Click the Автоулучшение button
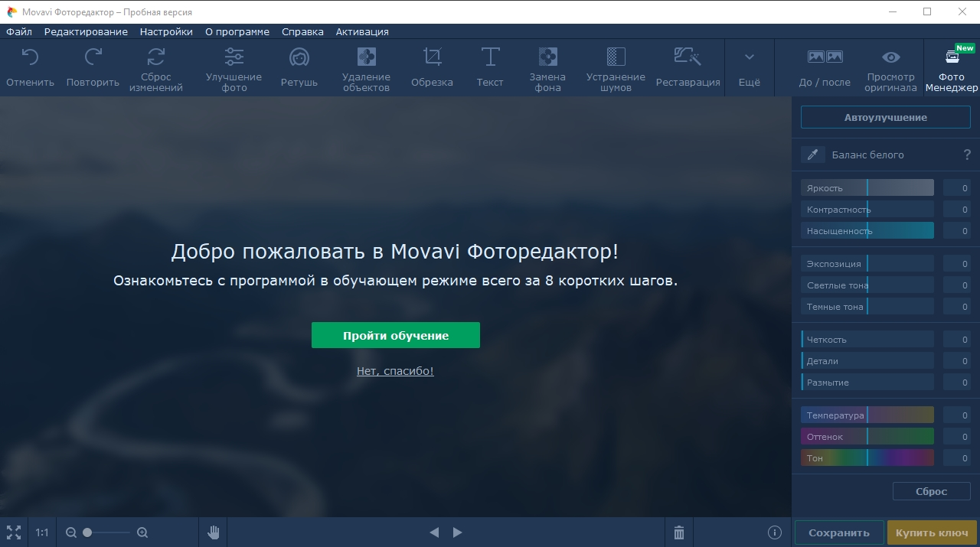This screenshot has width=980, height=547. click(x=886, y=118)
